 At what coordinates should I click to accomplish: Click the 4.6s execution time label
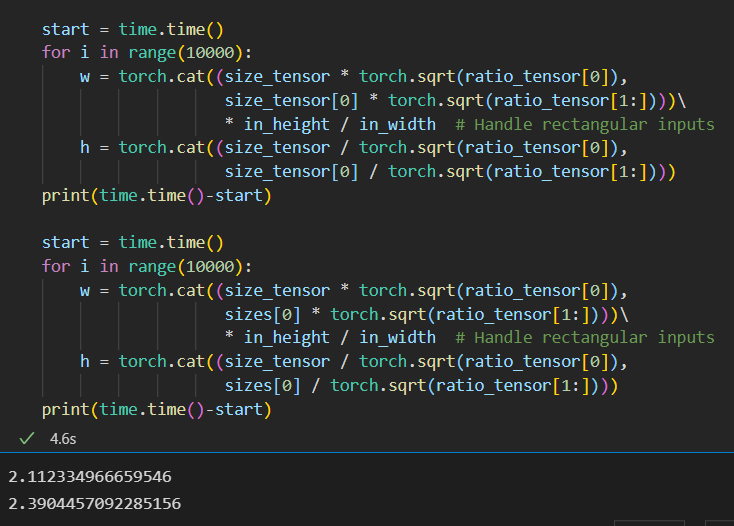[63, 439]
